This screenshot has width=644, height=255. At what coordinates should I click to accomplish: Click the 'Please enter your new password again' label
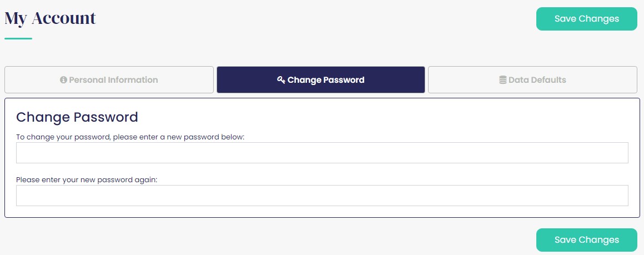point(87,180)
